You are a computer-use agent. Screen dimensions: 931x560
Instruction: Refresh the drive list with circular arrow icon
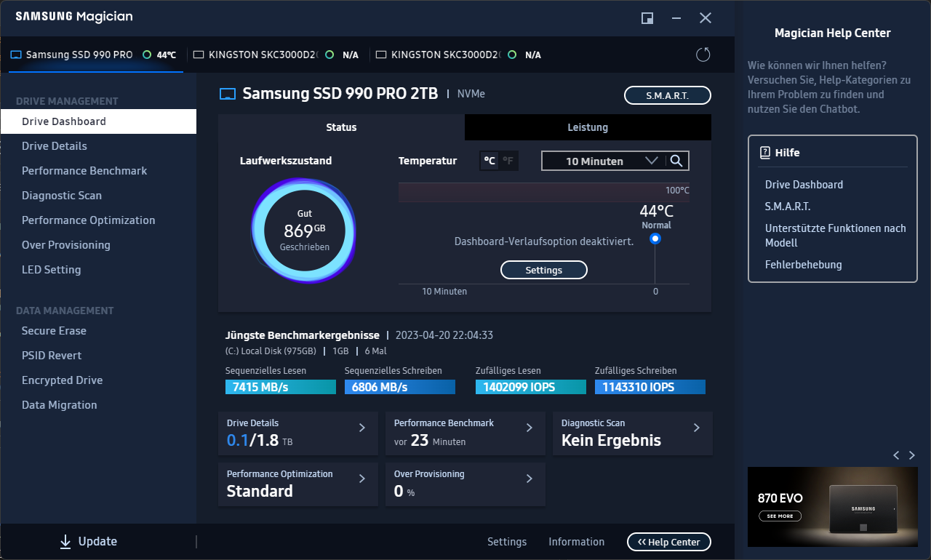[x=703, y=55]
